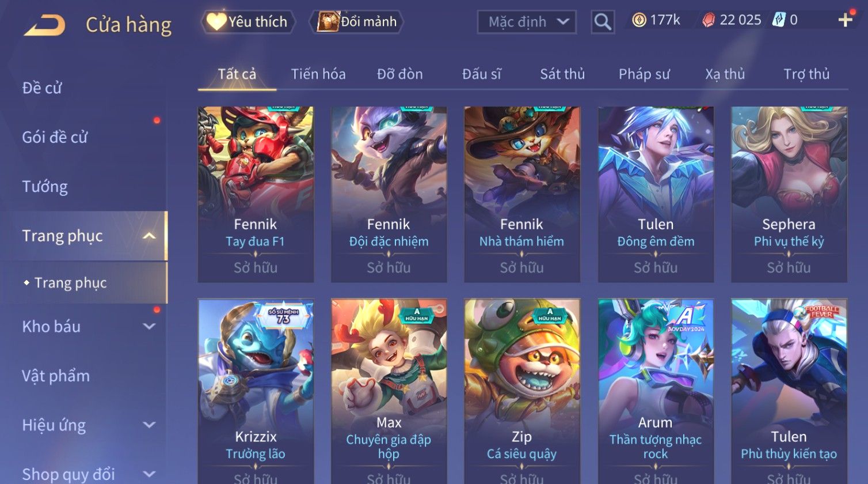The image size is (868, 484).
Task: Tap the gold coin currency icon
Action: pyautogui.click(x=639, y=20)
